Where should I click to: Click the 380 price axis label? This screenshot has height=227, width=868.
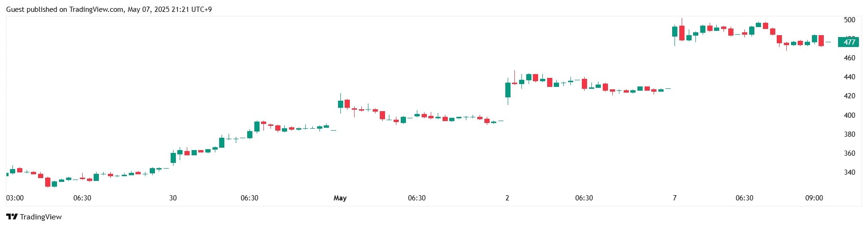pos(849,134)
